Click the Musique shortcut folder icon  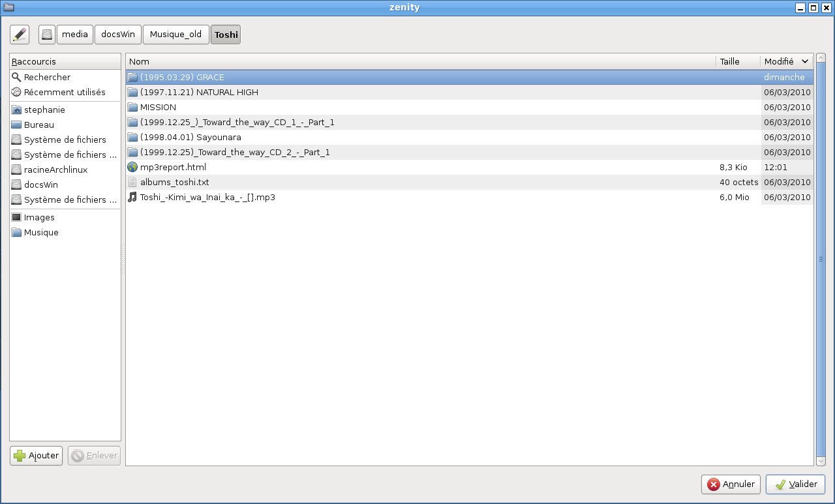(16, 232)
